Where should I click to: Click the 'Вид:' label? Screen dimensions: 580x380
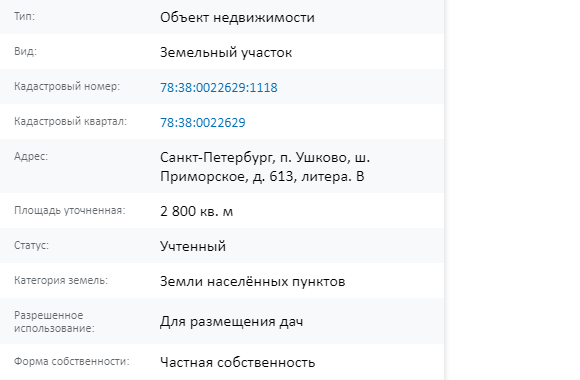click(x=26, y=51)
